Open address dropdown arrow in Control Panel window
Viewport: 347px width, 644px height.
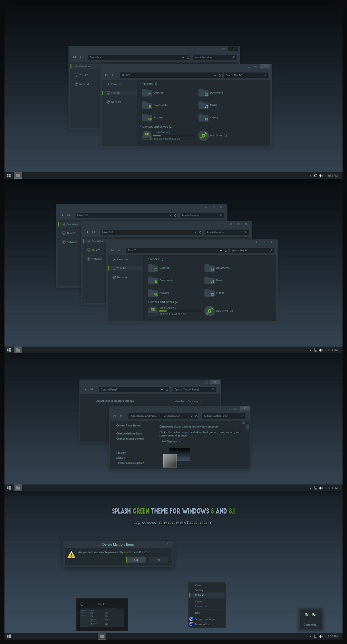click(x=162, y=390)
